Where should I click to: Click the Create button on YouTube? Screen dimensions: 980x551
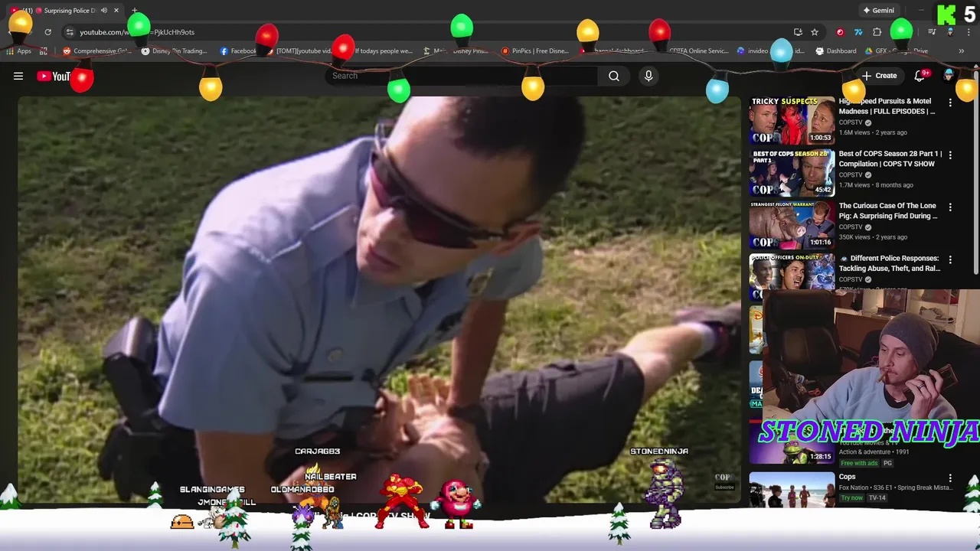coord(879,76)
